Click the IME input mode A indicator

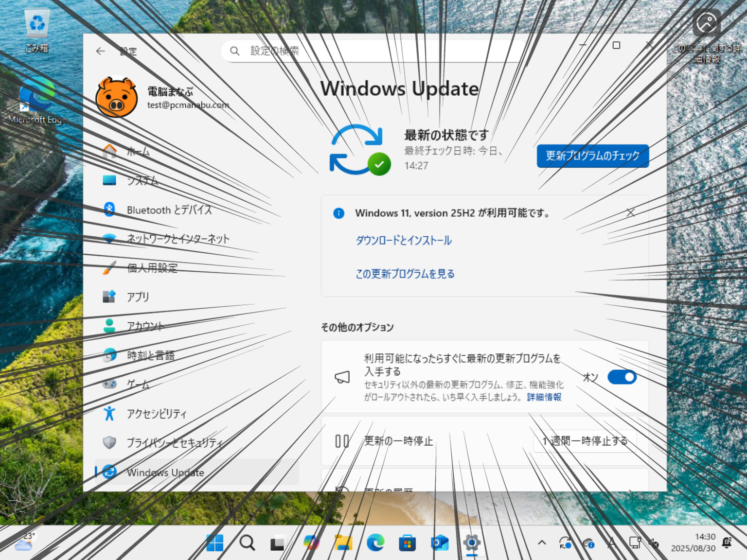pos(611,542)
